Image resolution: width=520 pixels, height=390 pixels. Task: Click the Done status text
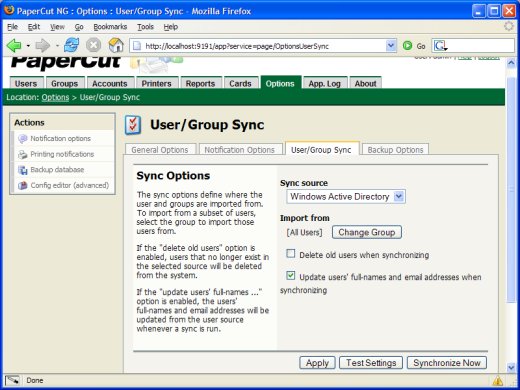35,380
